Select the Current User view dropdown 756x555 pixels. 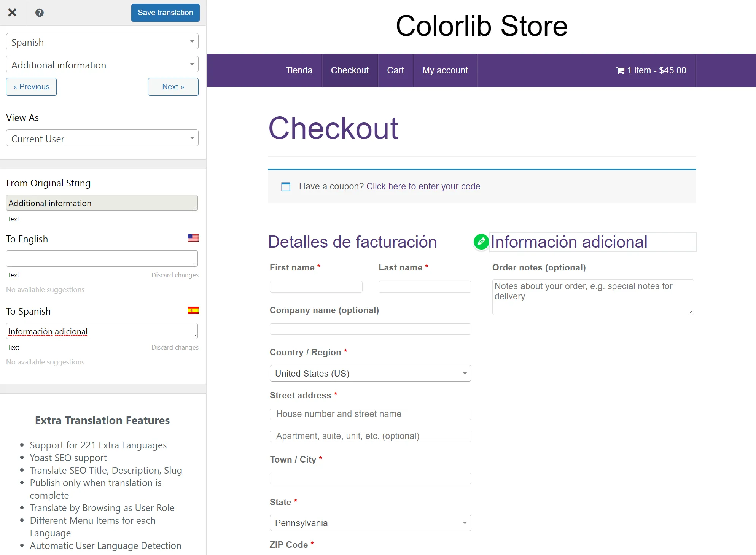click(102, 138)
